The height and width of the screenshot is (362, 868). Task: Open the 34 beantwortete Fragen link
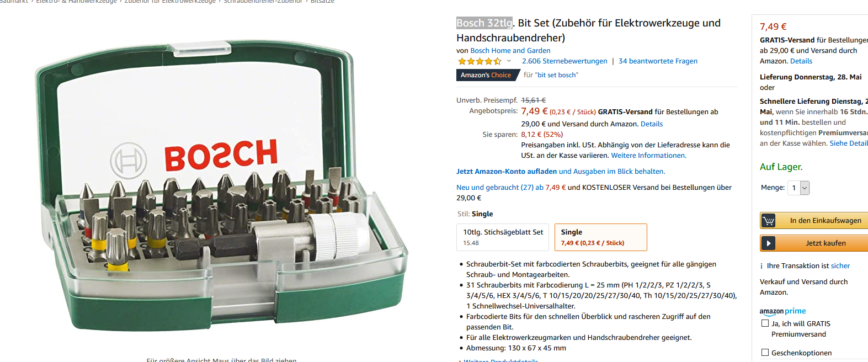658,61
